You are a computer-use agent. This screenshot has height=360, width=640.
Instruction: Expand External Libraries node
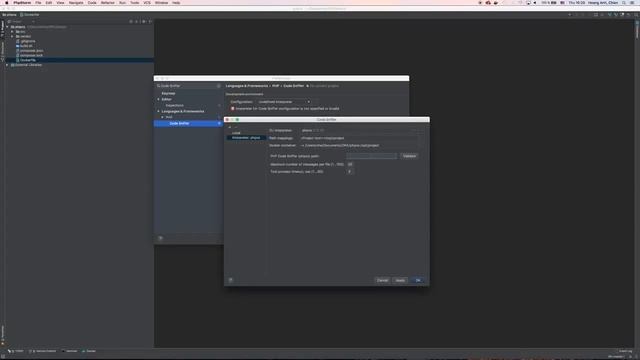tap(7, 65)
